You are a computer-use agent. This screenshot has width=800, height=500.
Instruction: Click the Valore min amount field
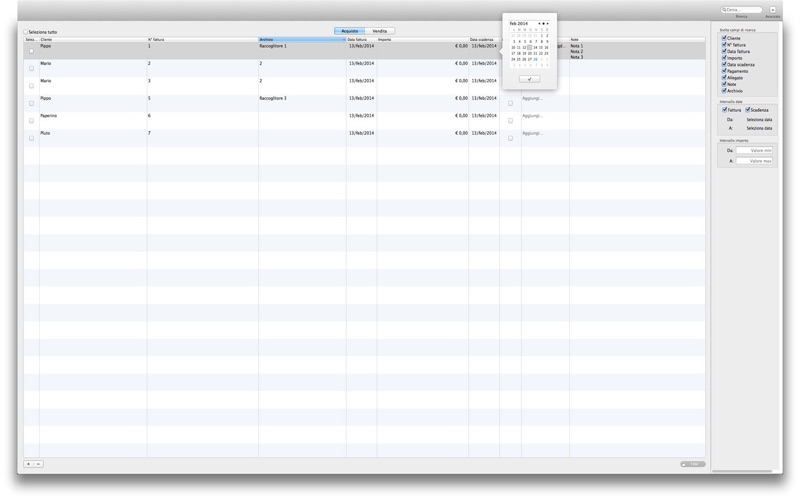coord(754,151)
